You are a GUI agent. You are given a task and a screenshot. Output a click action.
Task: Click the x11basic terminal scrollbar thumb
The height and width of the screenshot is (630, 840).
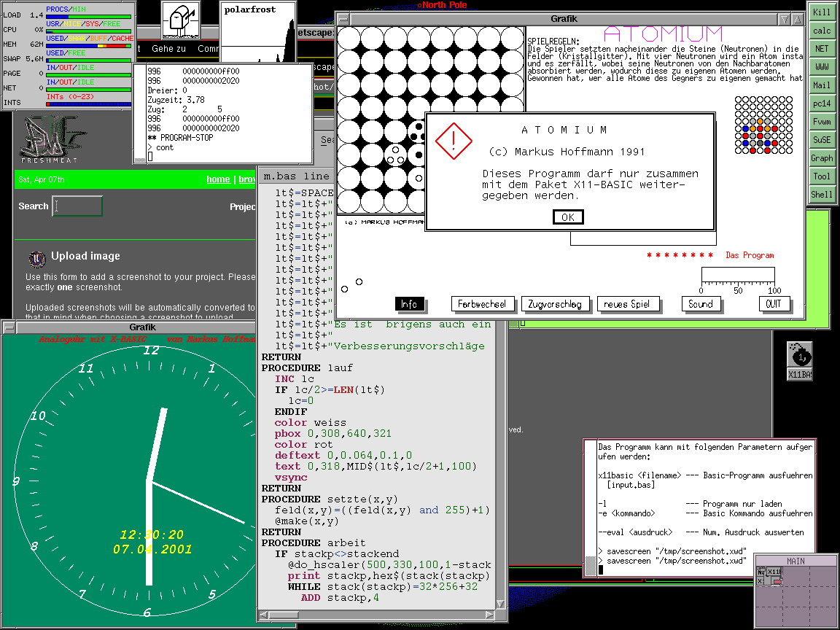click(591, 565)
